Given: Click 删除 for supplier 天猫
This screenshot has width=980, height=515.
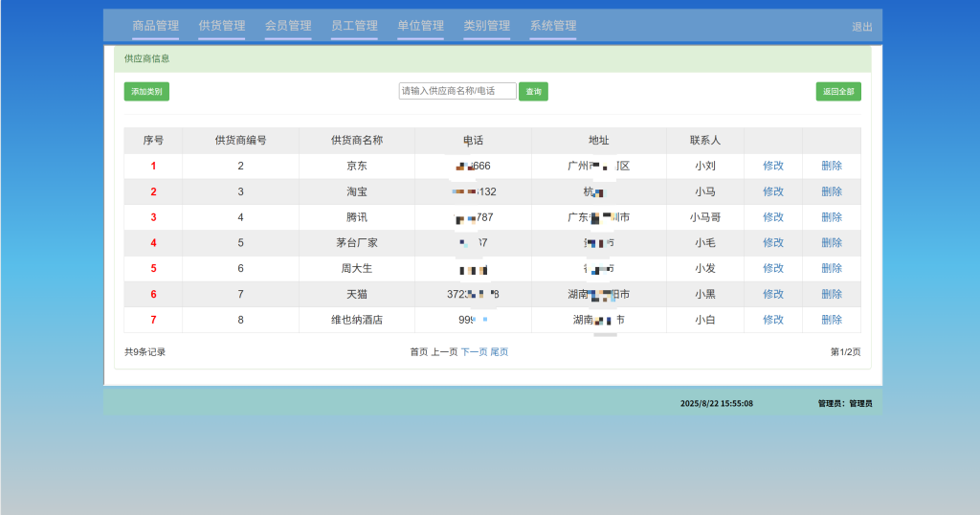Looking at the screenshot, I should pos(832,294).
